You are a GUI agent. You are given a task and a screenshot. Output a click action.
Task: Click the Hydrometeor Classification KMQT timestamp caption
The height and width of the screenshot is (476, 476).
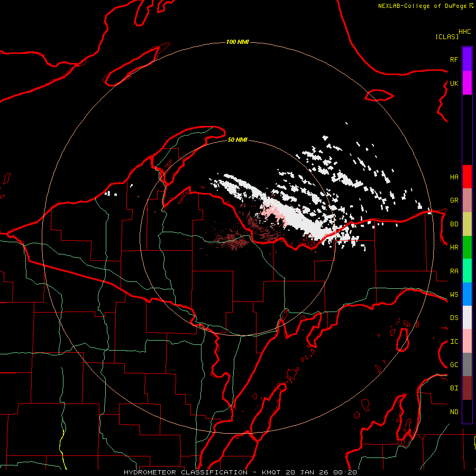click(241, 472)
